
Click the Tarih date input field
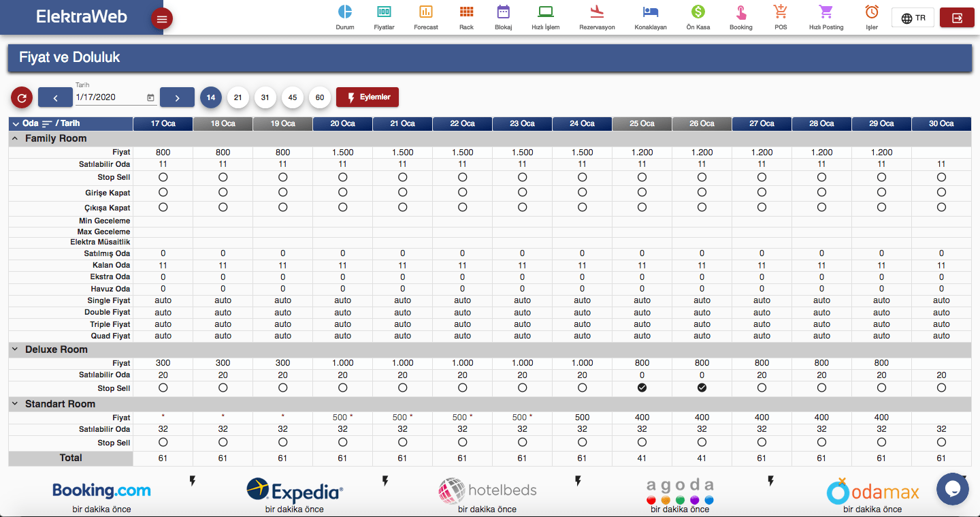[x=116, y=97]
